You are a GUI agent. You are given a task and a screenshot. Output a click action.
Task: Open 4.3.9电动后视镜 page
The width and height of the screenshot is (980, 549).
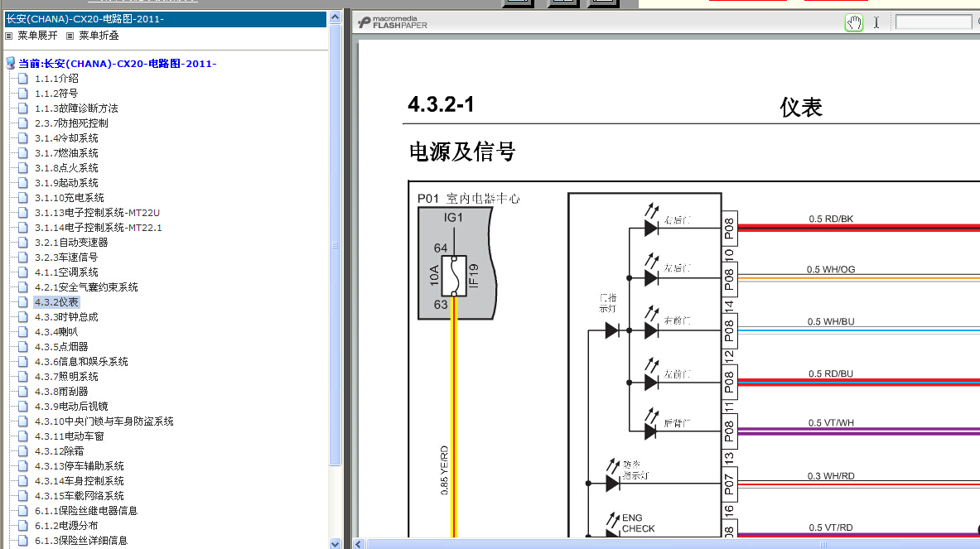(71, 407)
